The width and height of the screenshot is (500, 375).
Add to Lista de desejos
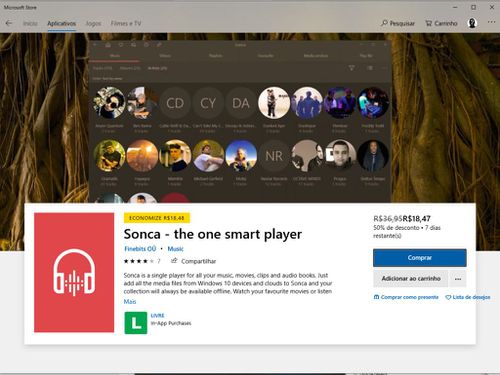click(468, 297)
